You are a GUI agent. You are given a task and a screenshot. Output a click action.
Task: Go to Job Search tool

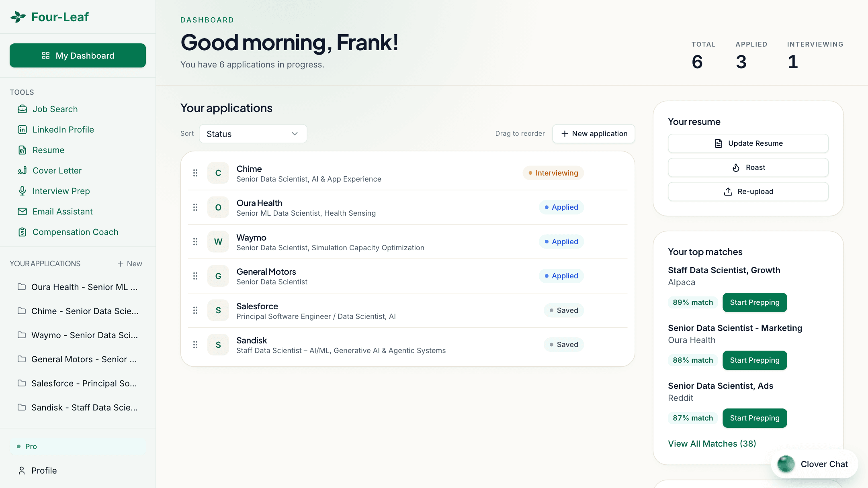(x=55, y=109)
